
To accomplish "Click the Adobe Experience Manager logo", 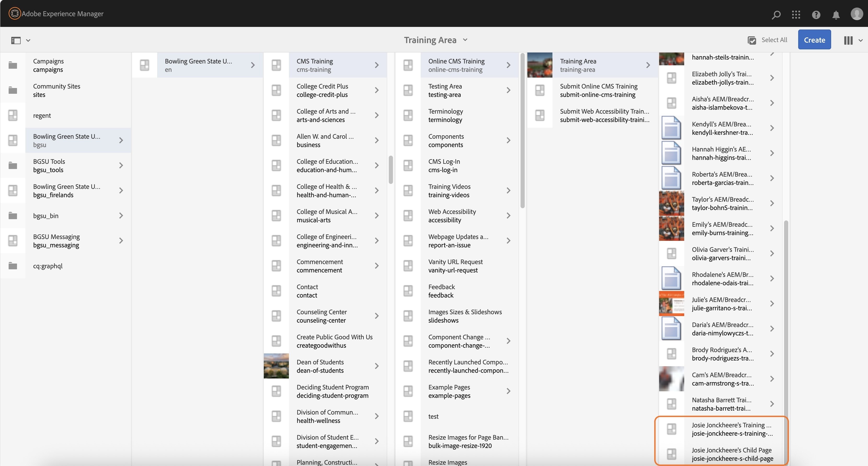I will tap(14, 14).
